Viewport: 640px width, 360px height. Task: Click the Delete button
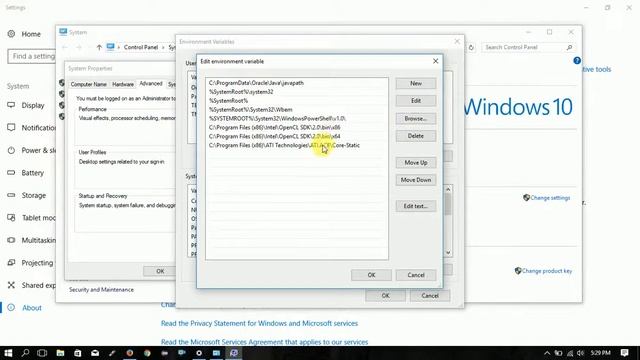[x=416, y=136]
